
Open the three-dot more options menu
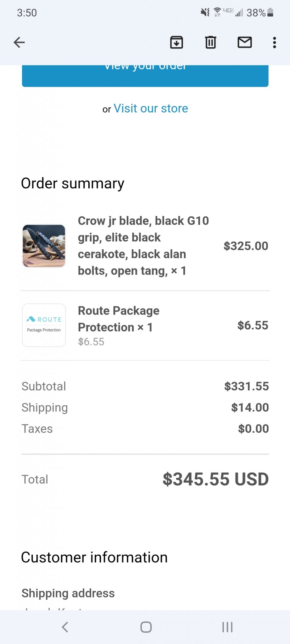pyautogui.click(x=275, y=42)
